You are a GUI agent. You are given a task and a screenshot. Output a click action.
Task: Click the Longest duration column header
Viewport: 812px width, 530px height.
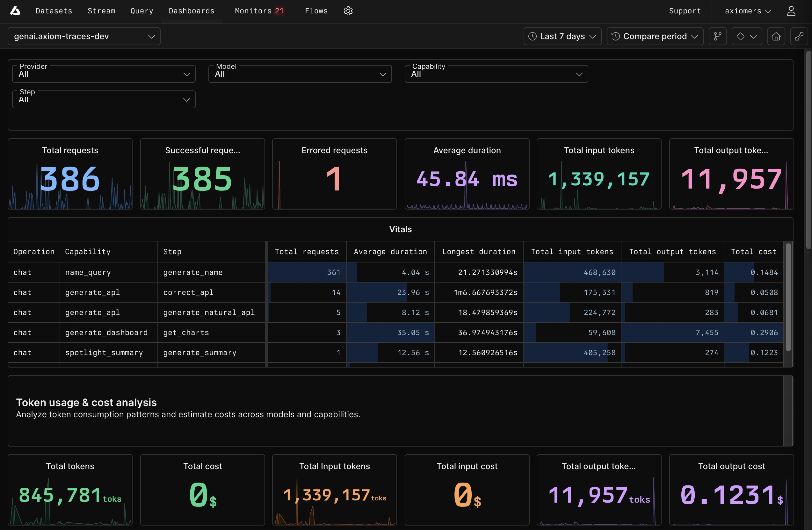coord(479,252)
